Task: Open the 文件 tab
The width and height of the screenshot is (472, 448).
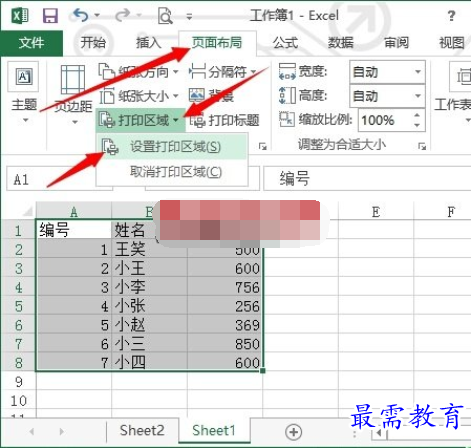Action: pyautogui.click(x=31, y=43)
